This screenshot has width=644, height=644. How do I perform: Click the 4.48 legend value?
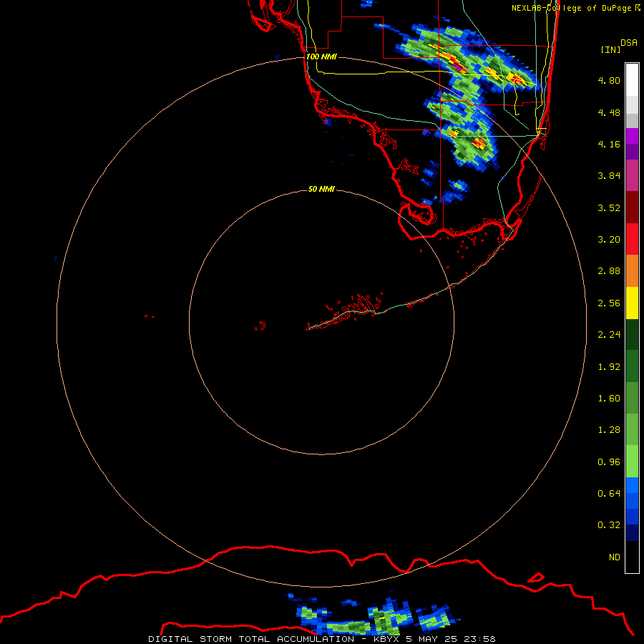click(609, 112)
